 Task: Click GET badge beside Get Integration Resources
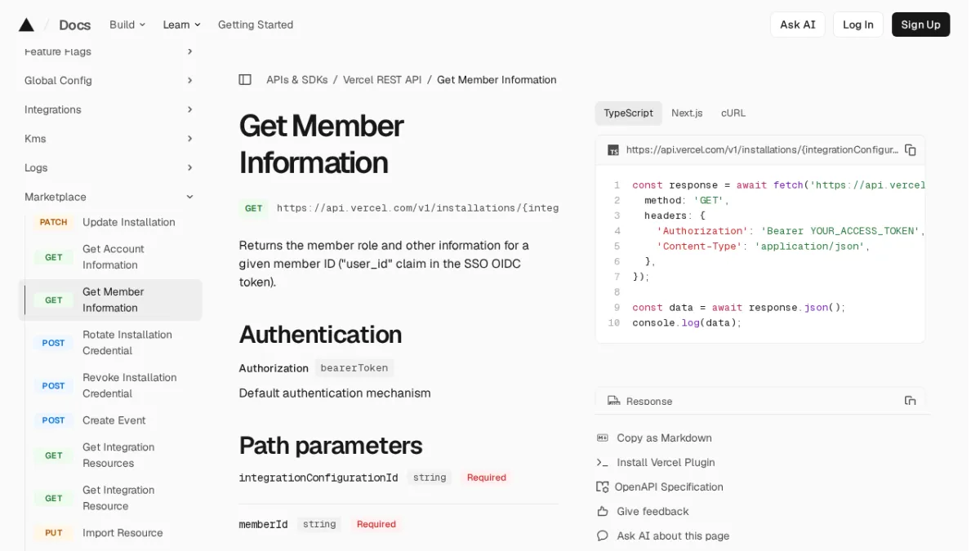click(x=54, y=455)
